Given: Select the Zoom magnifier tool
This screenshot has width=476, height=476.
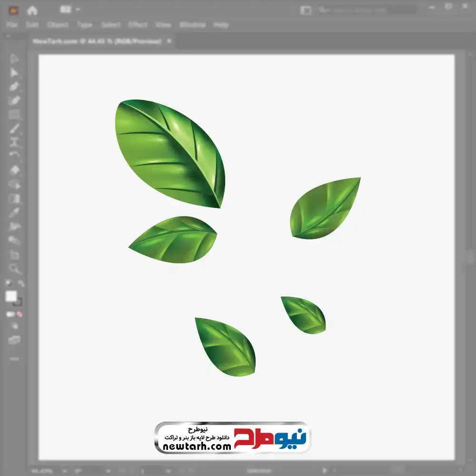Looking at the screenshot, I should [x=14, y=269].
